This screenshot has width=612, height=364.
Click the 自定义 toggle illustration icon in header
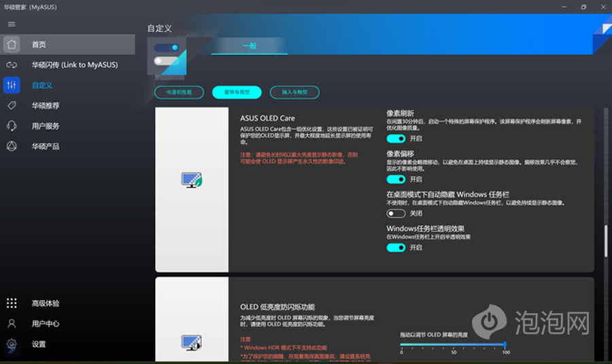click(167, 56)
